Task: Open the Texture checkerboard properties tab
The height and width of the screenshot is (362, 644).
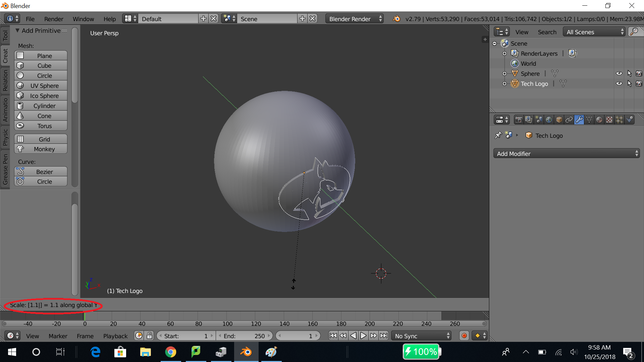Action: 609,120
